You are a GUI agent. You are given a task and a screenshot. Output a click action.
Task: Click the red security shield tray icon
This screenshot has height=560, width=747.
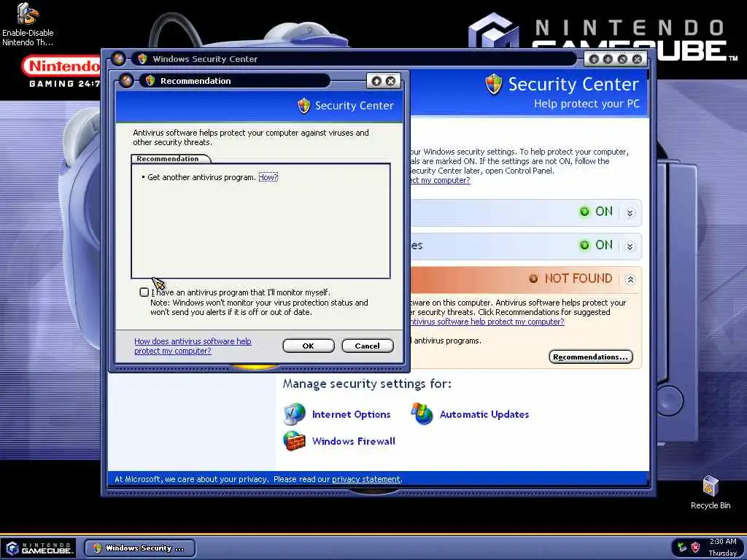695,547
